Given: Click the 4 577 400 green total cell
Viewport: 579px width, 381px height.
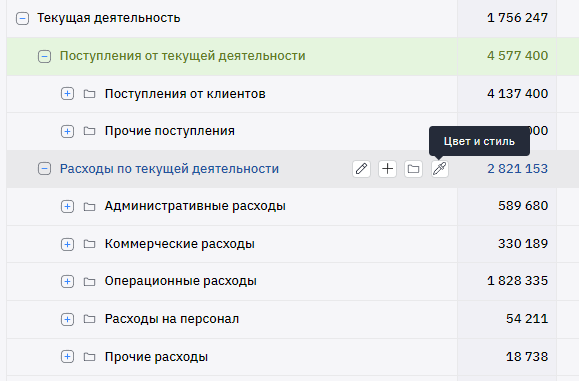Looking at the screenshot, I should coord(507,56).
